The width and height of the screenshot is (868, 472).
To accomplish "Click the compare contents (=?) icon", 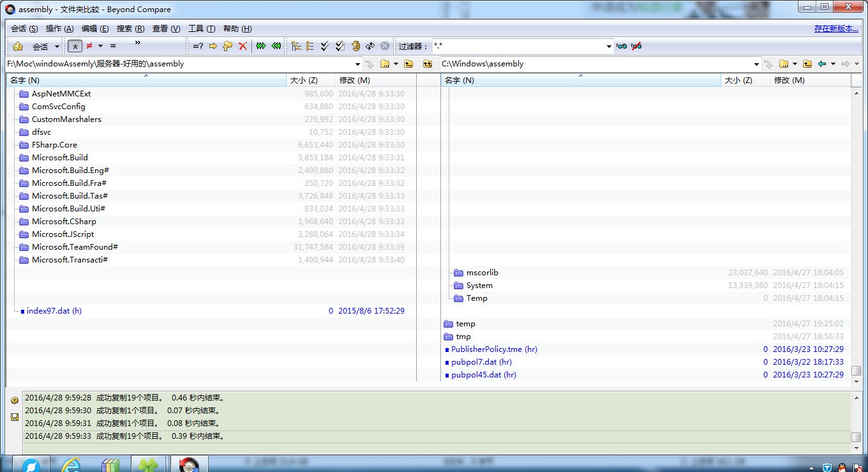I will coord(198,46).
